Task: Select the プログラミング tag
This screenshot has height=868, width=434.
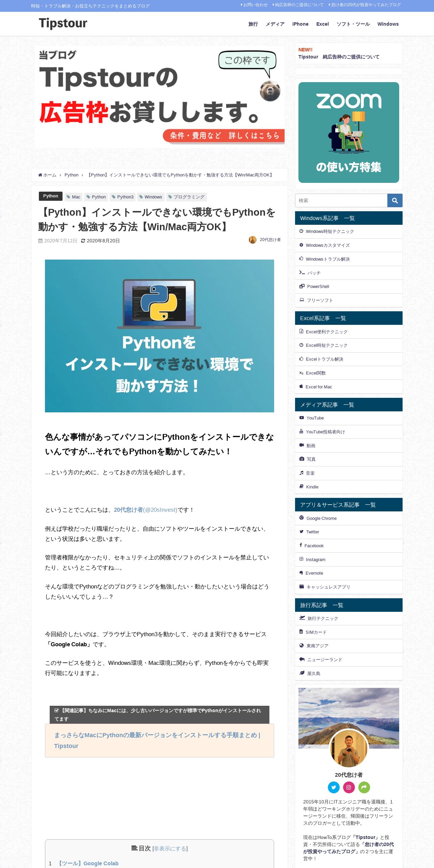Action: [187, 197]
